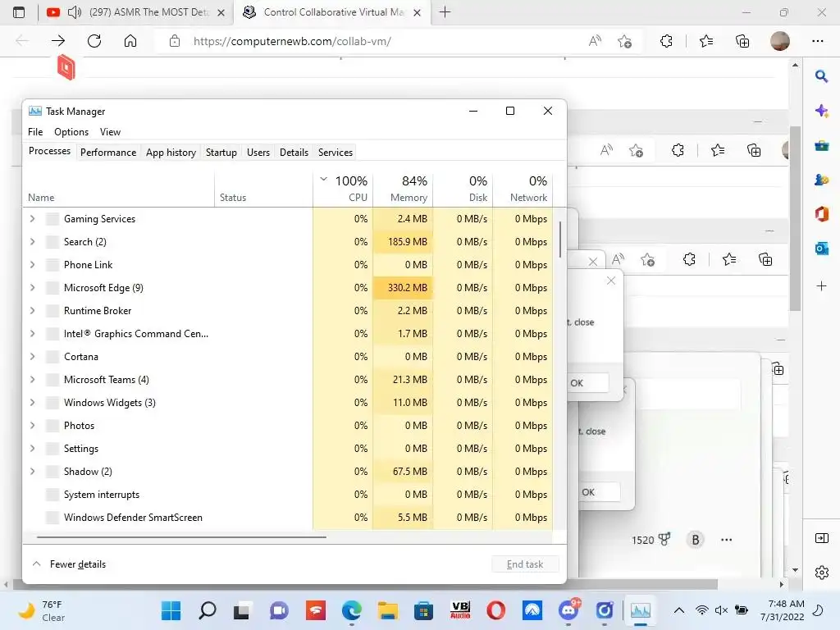The height and width of the screenshot is (630, 840).
Task: Switch to Users tab
Action: tap(258, 152)
